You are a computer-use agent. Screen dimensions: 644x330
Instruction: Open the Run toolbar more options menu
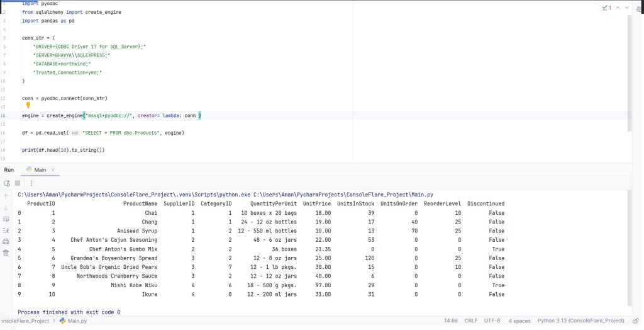click(31, 183)
